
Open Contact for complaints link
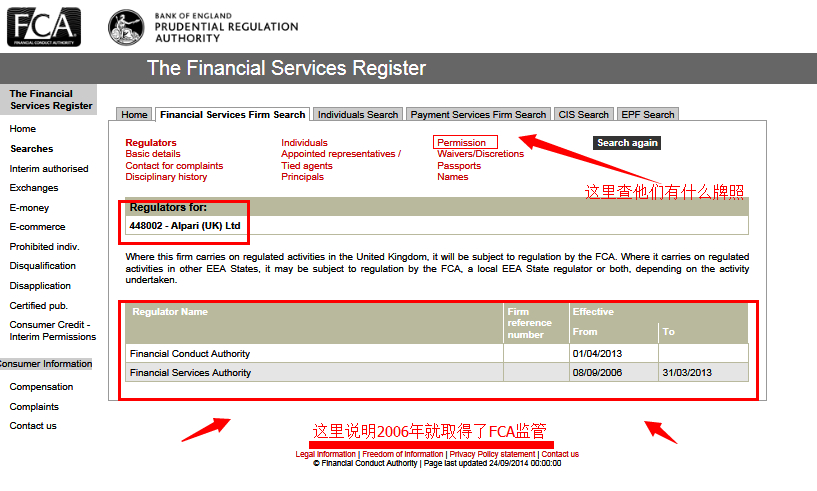[x=174, y=165]
